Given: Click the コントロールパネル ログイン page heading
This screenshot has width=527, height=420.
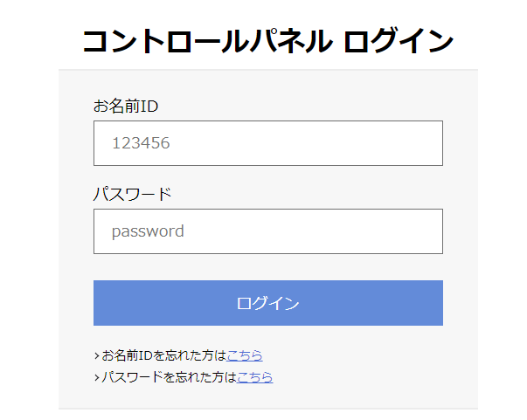Looking at the screenshot, I should [267, 41].
